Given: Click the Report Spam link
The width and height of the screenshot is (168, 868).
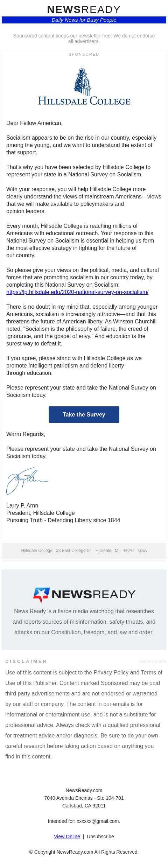Looking at the screenshot, I should click(x=153, y=661).
